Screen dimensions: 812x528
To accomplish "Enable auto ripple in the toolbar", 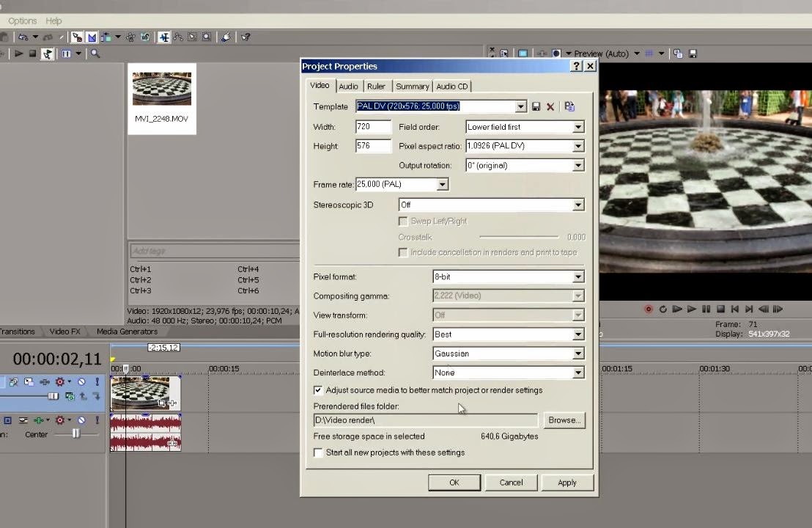I will 105,37.
